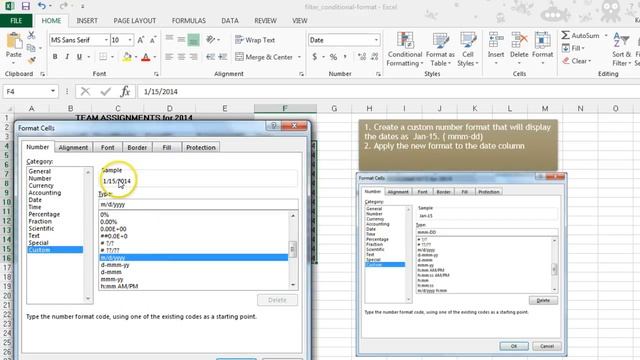The height and width of the screenshot is (360, 640).
Task: Click Clear eraser button
Action: 576,61
